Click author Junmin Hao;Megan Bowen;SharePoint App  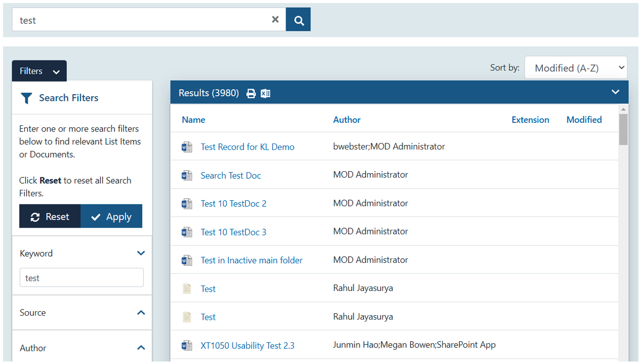point(414,345)
